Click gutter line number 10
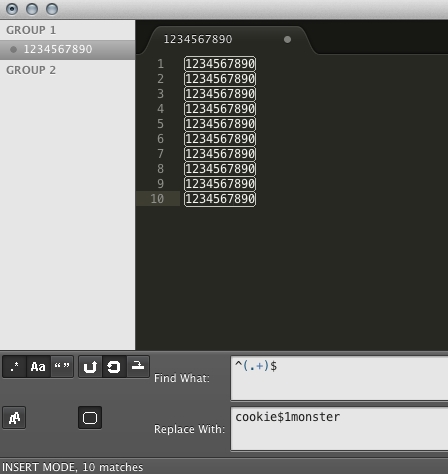Image resolution: width=448 pixels, height=474 pixels. (x=157, y=199)
